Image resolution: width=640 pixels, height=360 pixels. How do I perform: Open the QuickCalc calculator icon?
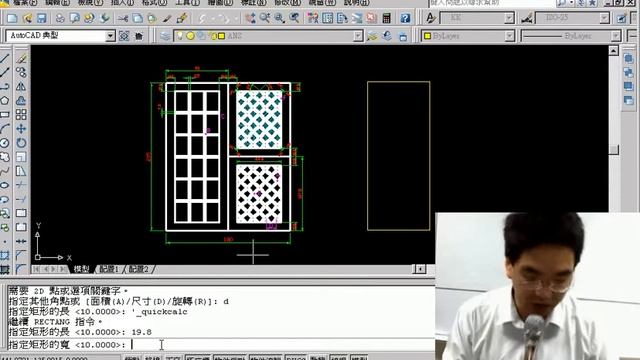(x=387, y=18)
